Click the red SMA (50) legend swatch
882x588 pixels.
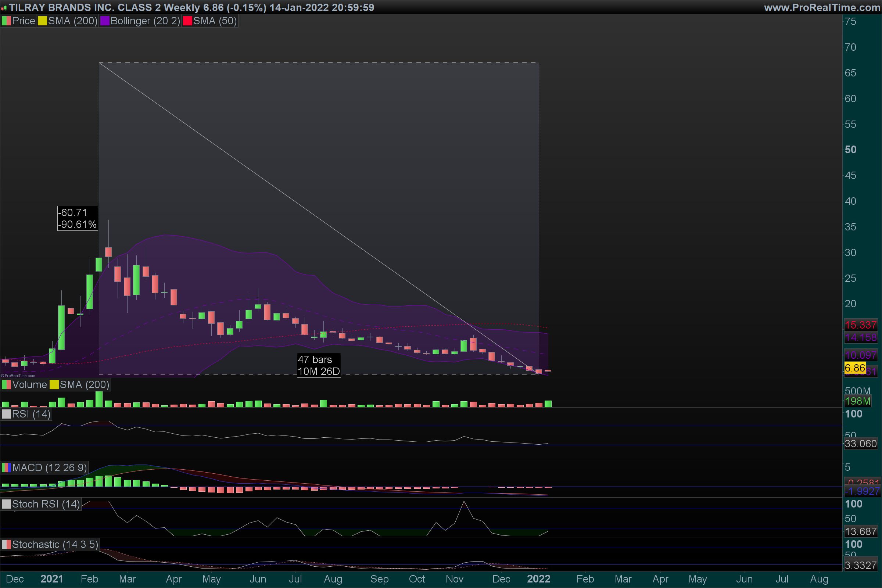(187, 21)
